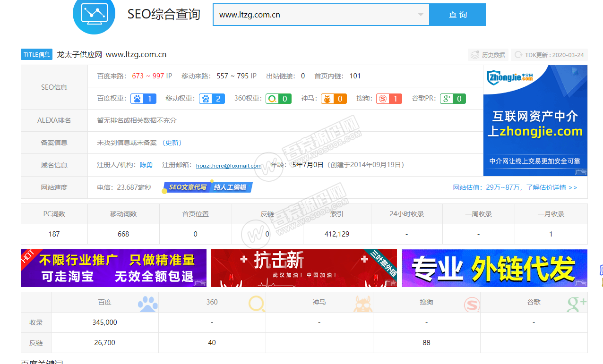Screen dimensions: 603x364
Task: Click 360 反链 value 40
Action: point(212,343)
